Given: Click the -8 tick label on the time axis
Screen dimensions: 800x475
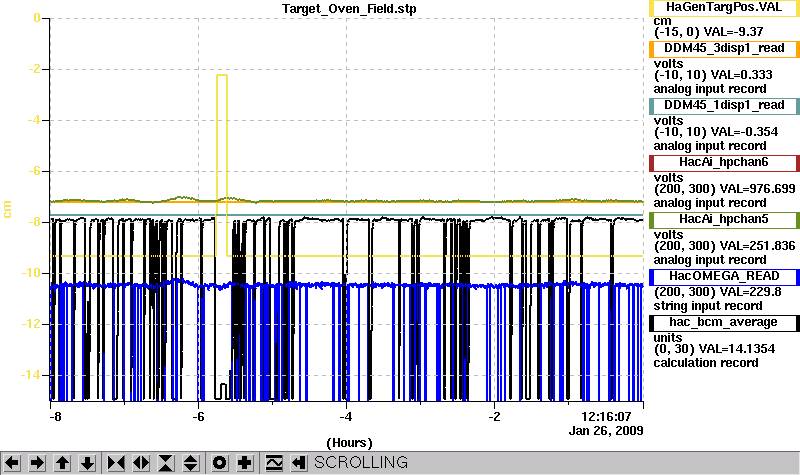Looking at the screenshot, I should (x=55, y=417).
